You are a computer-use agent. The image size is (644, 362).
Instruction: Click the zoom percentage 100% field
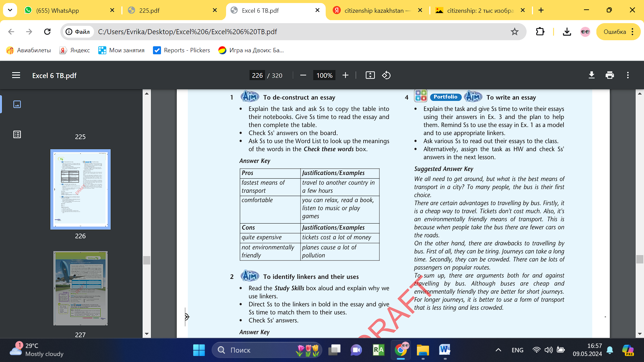coord(324,75)
